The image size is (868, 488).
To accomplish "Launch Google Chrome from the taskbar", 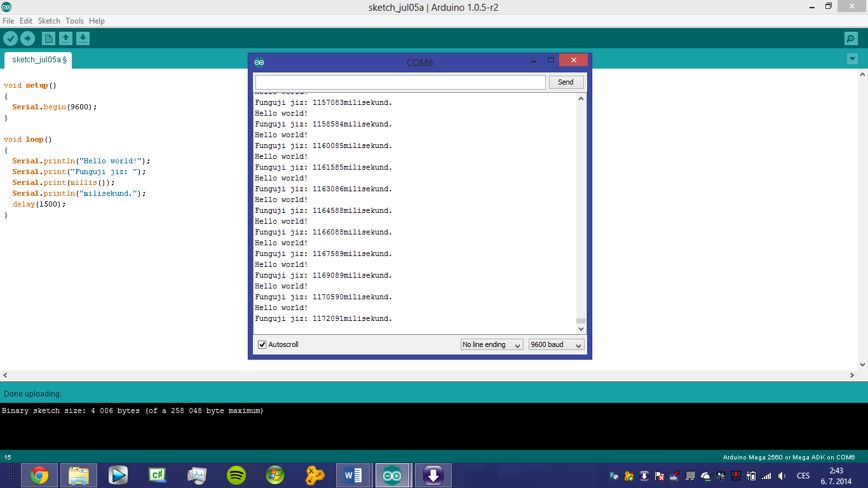I will point(39,475).
